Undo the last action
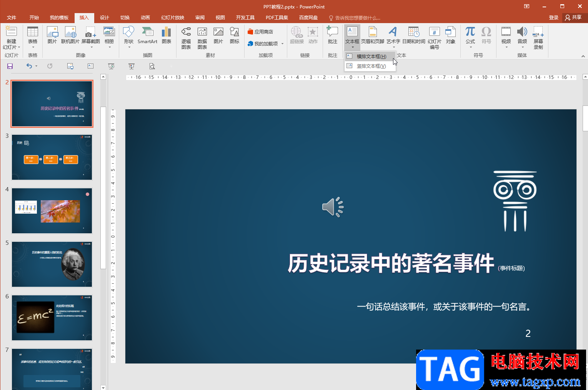The height and width of the screenshot is (390, 588). click(29, 66)
